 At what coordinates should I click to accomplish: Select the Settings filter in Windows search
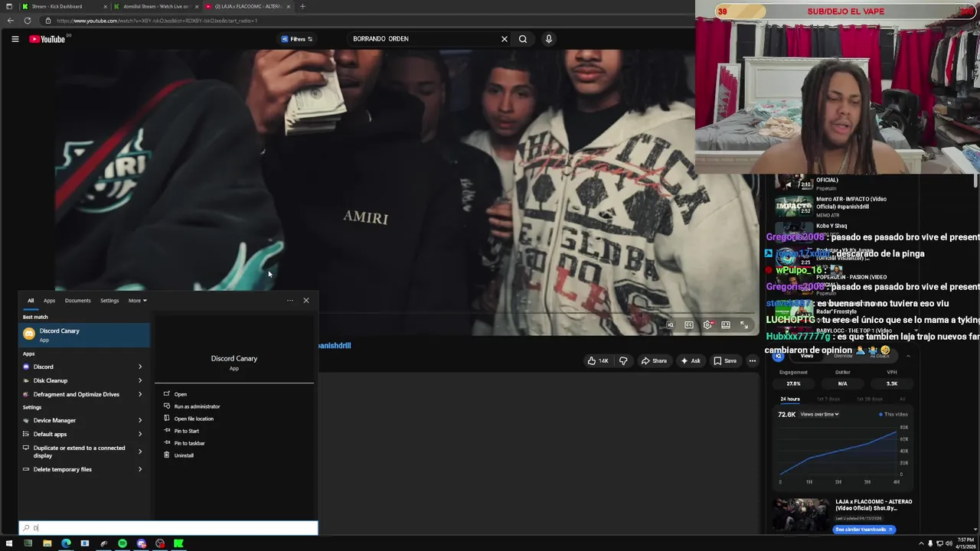coord(109,301)
